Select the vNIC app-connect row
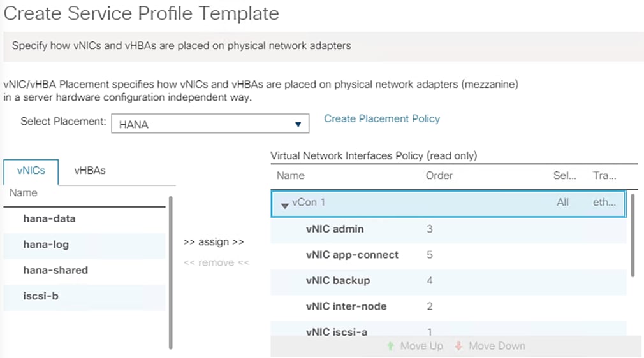The image size is (644, 358). coord(352,255)
